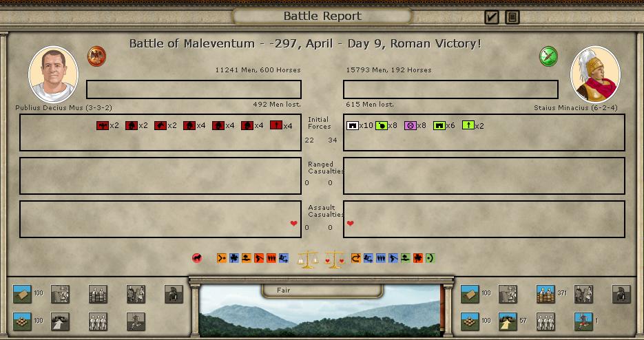Click Staius Minacius commander portrait
644x340 pixels.
pyautogui.click(x=595, y=74)
